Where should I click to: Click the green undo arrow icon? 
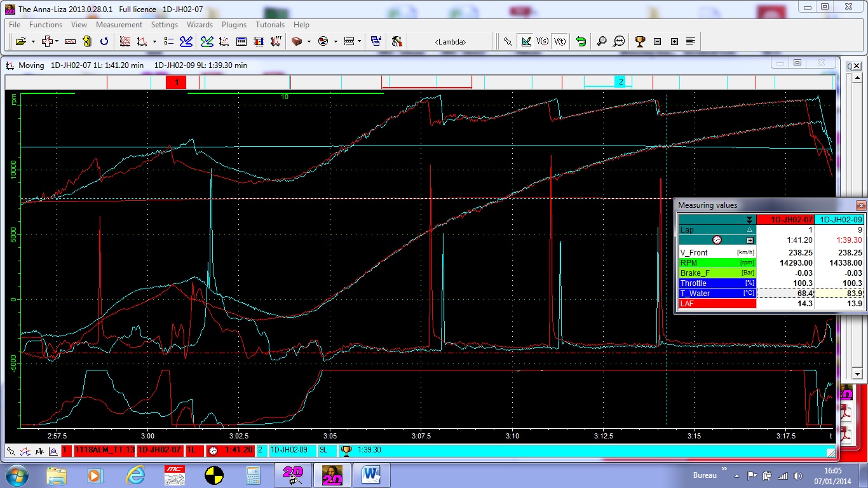coord(580,41)
